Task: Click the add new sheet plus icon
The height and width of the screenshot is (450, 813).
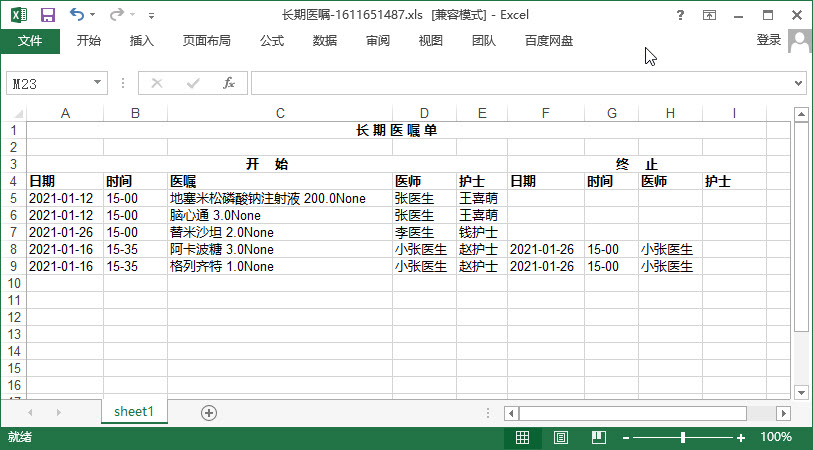Action: (x=209, y=412)
